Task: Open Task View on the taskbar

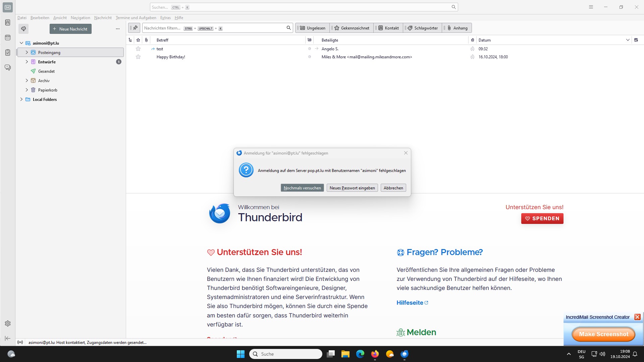Action: pyautogui.click(x=331, y=354)
